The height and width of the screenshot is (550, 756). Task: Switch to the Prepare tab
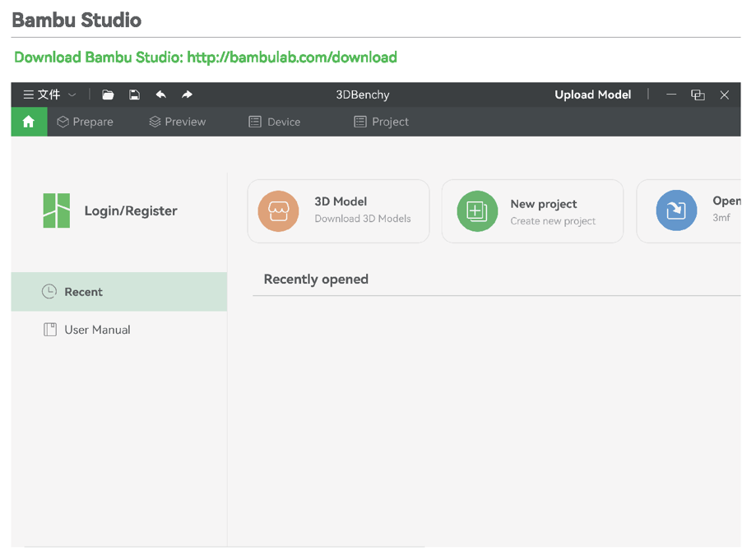85,122
